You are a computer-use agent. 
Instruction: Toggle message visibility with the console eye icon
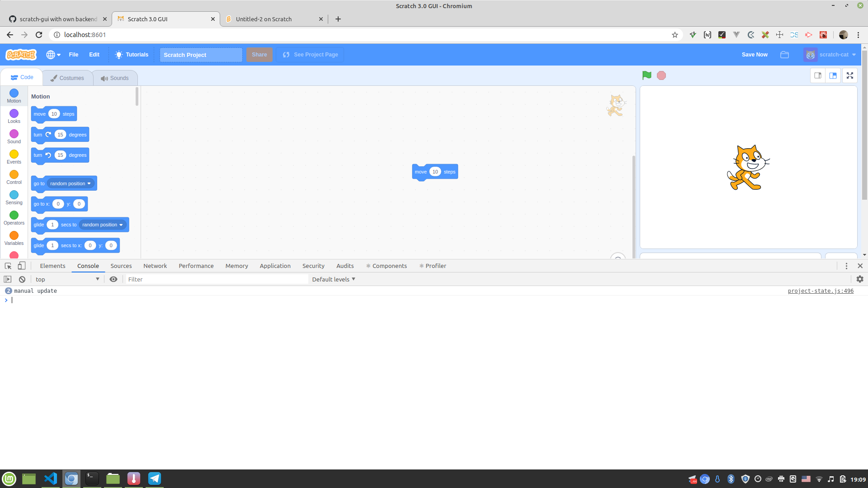click(113, 279)
